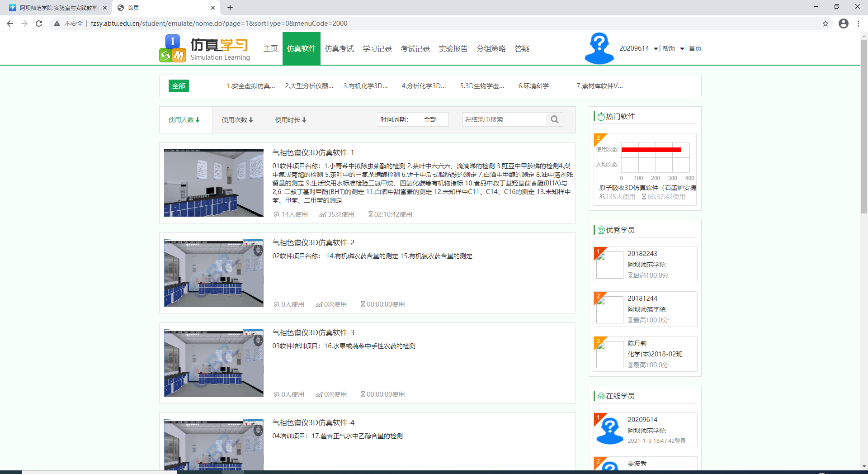Click the Simulation Learning logo
The height and width of the screenshot is (474, 868).
[205, 49]
